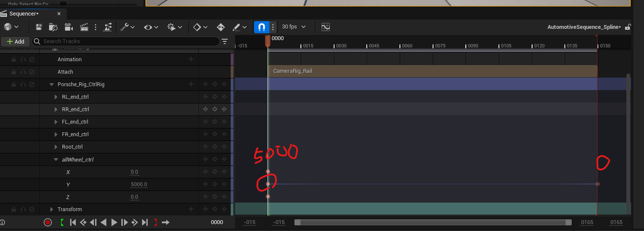Toggle loop mode arrow in transport bar
The width and height of the screenshot is (644, 231).
pyautogui.click(x=165, y=223)
